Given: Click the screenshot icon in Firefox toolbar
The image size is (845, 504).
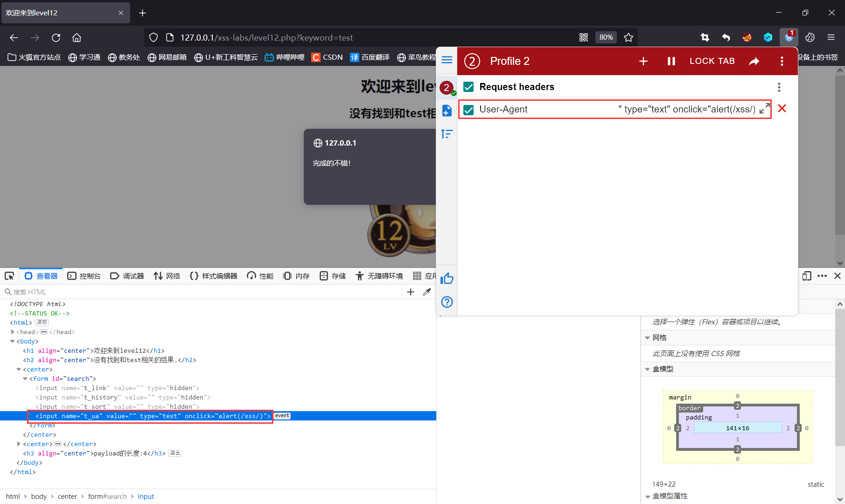Looking at the screenshot, I should tap(705, 37).
